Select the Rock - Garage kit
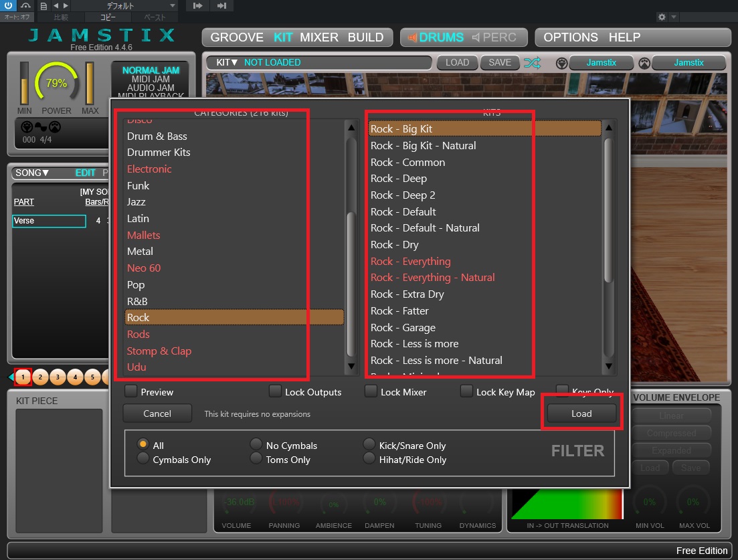Screen dimensions: 738x560 403,327
